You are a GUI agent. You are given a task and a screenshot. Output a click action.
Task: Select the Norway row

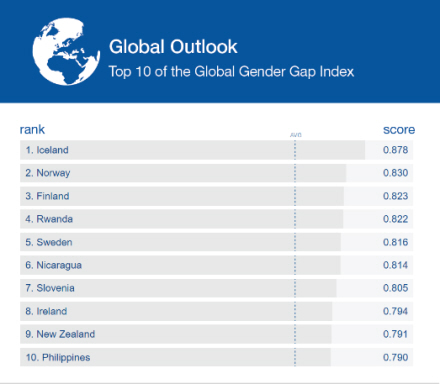(x=216, y=173)
